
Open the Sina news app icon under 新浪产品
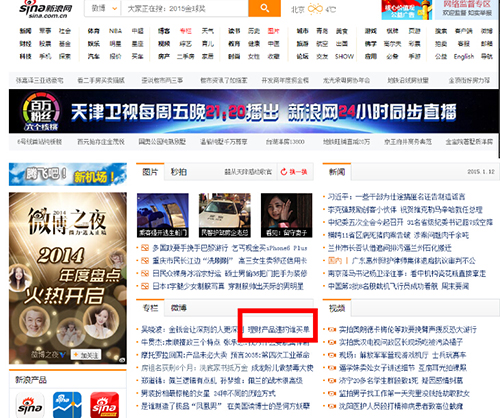pyautogui.click(x=30, y=405)
